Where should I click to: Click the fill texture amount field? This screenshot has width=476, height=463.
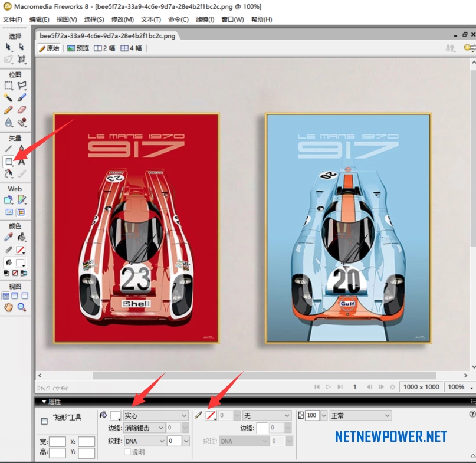175,441
